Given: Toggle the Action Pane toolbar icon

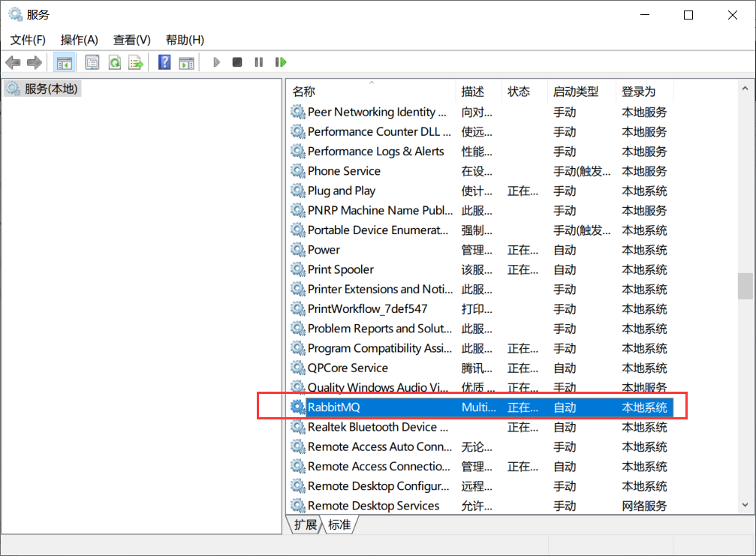Looking at the screenshot, I should [x=186, y=62].
